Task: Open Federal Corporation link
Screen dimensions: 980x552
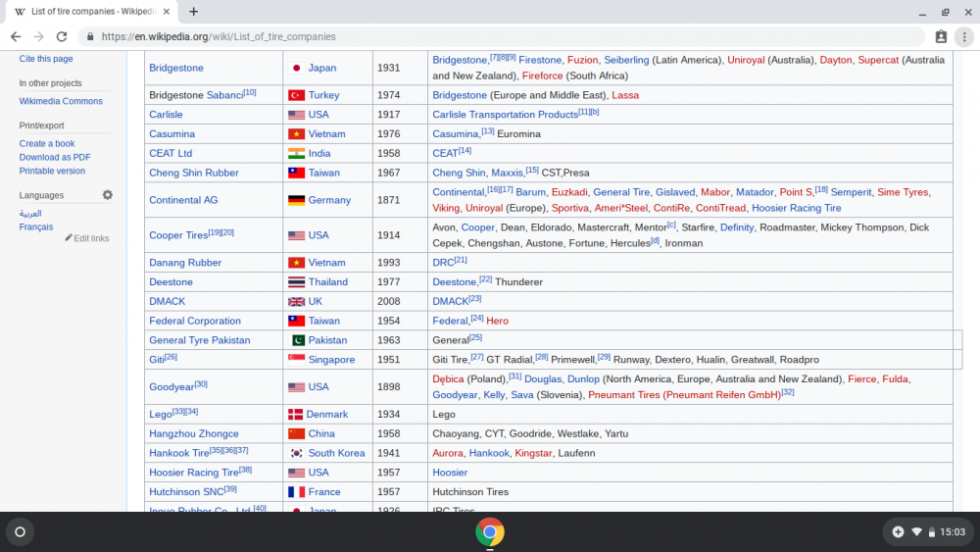Action: point(195,321)
